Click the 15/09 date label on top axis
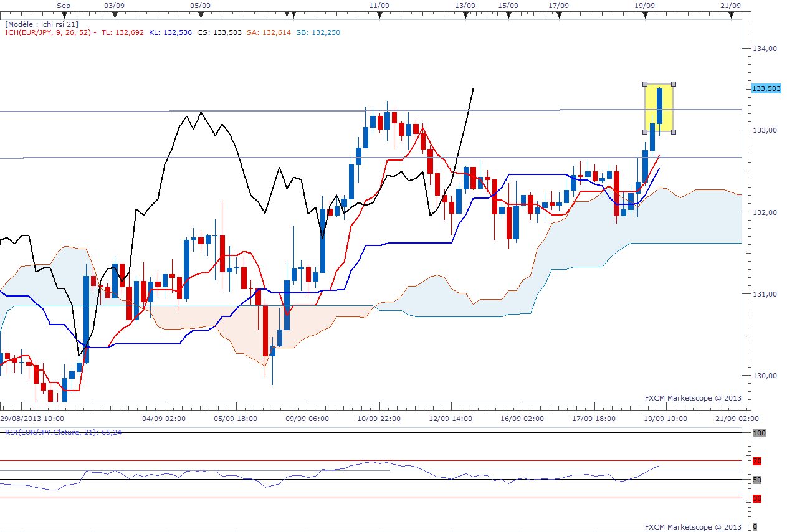The height and width of the screenshot is (532, 787). point(508,5)
